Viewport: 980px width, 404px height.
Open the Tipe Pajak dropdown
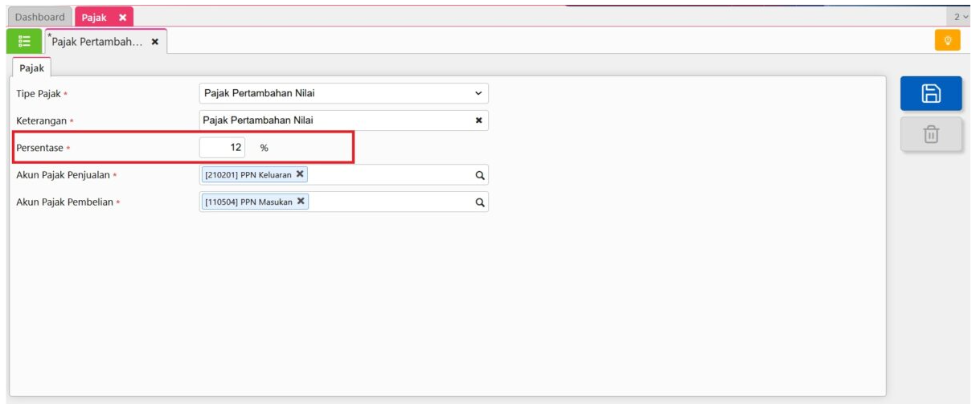(343, 93)
